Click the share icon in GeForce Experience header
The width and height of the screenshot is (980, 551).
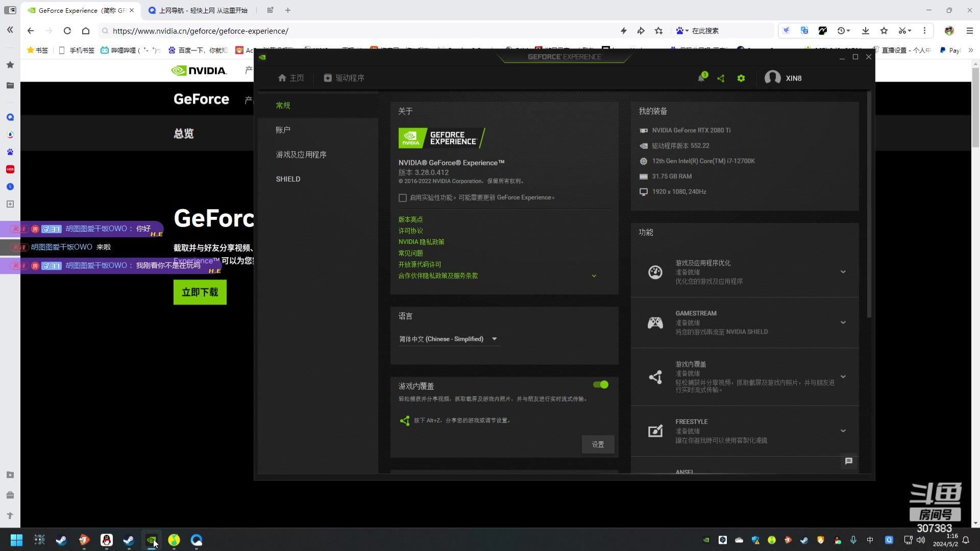click(721, 79)
